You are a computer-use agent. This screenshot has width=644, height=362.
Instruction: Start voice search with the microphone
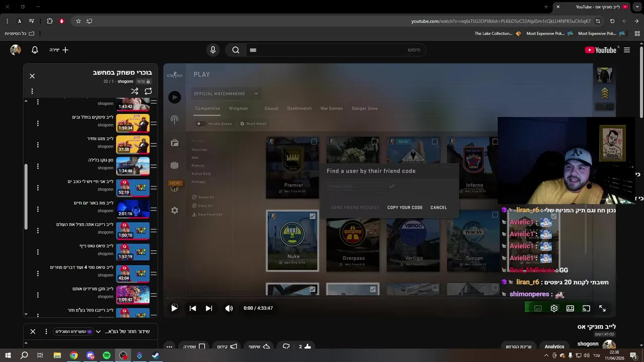213,50
